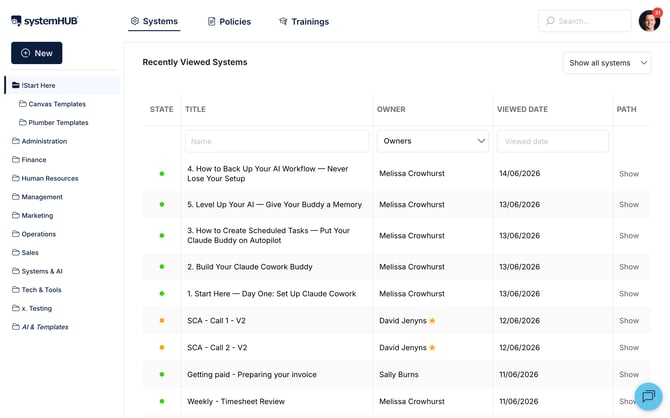Open the chat support bubble
The width and height of the screenshot is (670, 418).
(648, 396)
